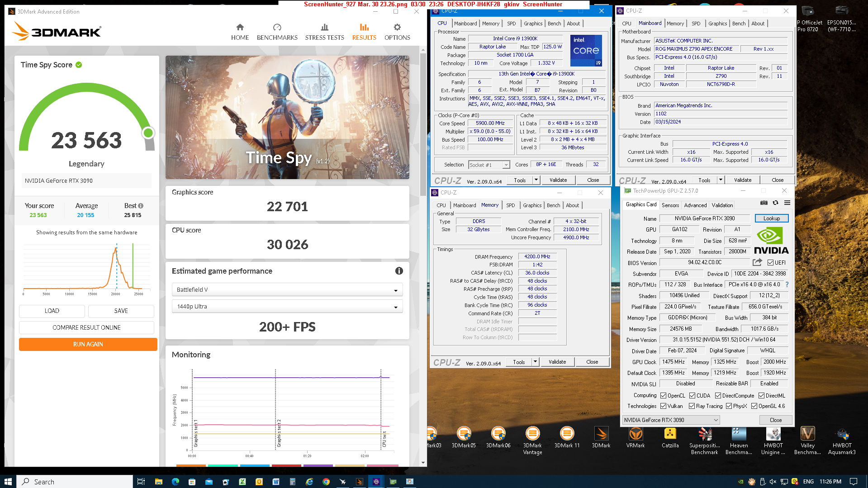
Task: Switch to the Advanced tab in GPU-Z
Action: (695, 205)
